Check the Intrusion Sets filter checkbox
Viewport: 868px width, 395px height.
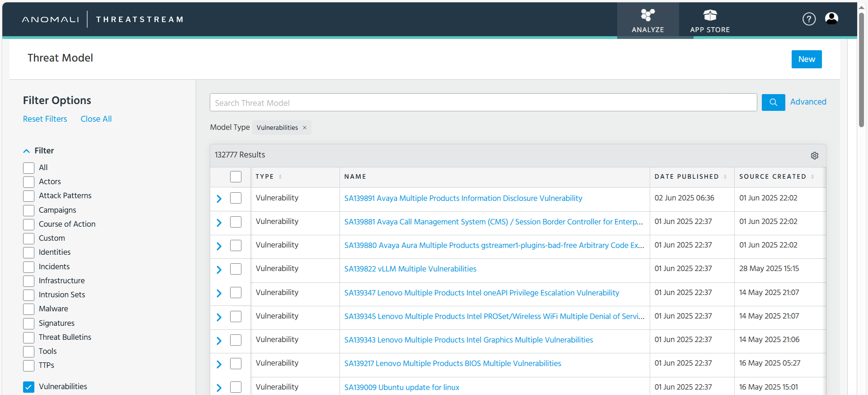click(28, 295)
